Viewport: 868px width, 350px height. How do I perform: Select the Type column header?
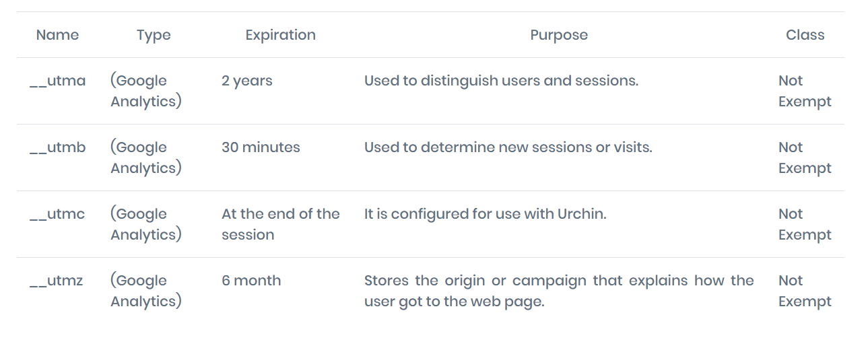coord(154,35)
